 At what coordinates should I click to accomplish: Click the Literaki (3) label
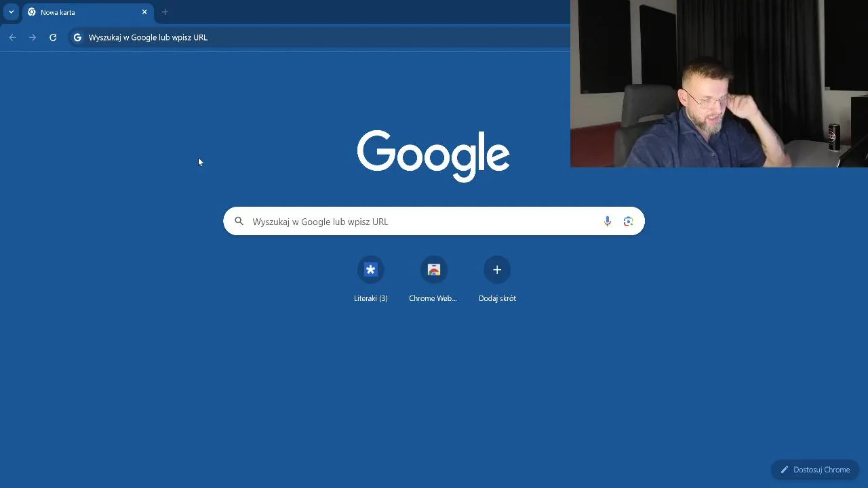pyautogui.click(x=370, y=298)
